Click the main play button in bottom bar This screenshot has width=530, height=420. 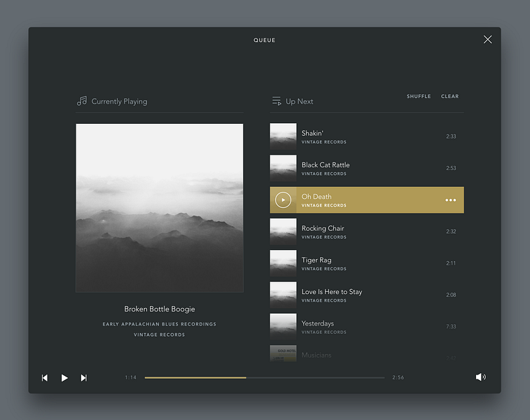64,378
